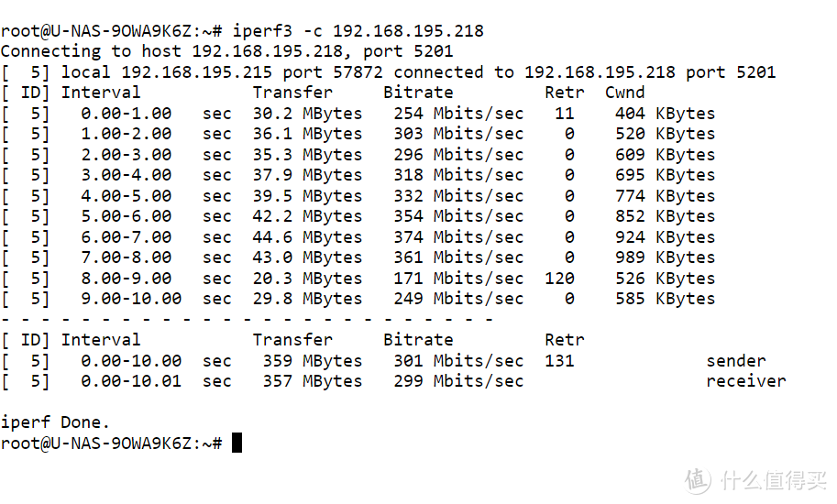Click the 'receiver' label in summary
Screen dimensions: 837x504
pyautogui.click(x=745, y=381)
